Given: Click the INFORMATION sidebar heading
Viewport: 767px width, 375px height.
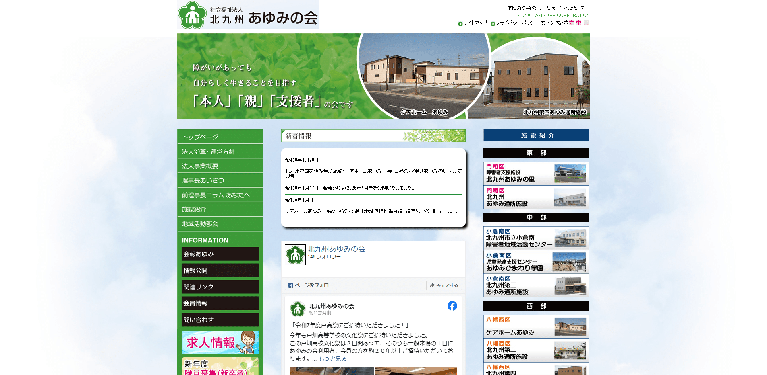Looking at the screenshot, I should [x=205, y=240].
